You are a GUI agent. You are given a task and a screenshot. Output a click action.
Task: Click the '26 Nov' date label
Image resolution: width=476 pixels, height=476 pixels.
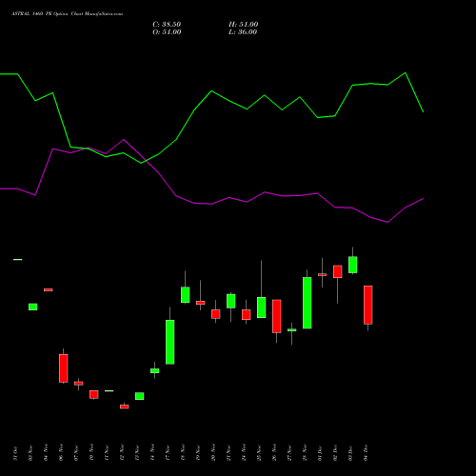click(x=274, y=453)
